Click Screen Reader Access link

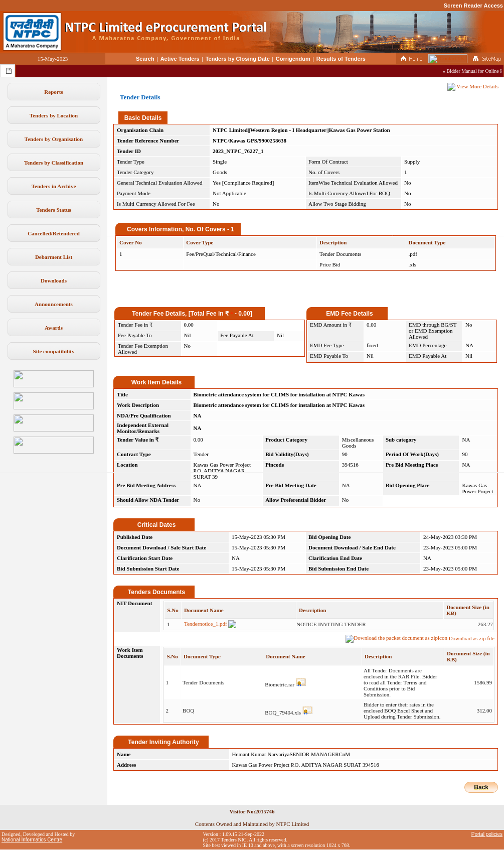[x=473, y=6]
